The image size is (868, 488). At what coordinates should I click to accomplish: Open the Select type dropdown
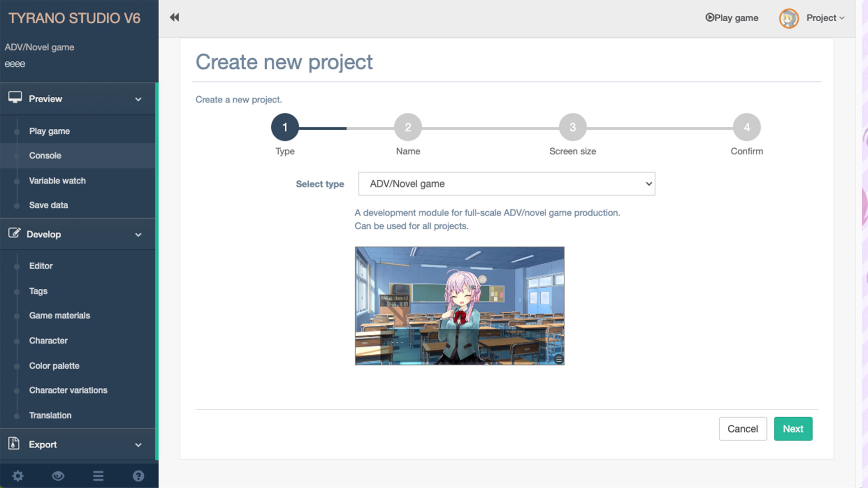506,184
